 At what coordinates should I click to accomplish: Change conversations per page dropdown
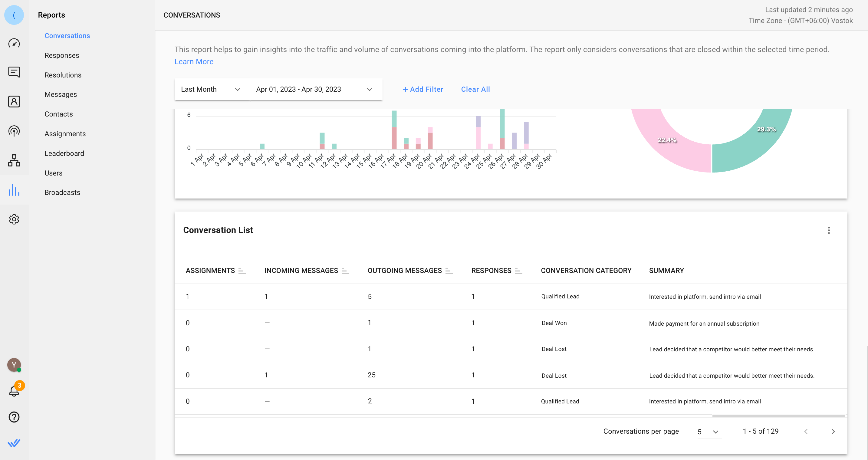coord(708,432)
